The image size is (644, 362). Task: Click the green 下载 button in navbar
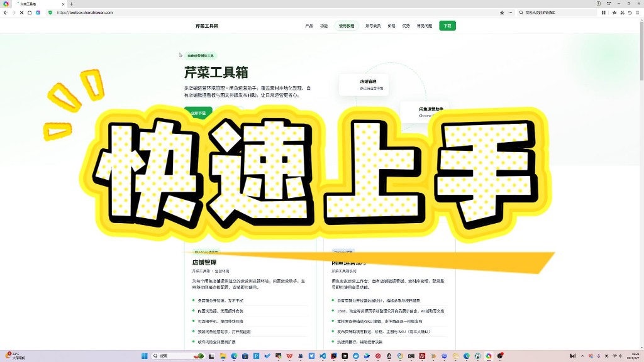pos(447,26)
